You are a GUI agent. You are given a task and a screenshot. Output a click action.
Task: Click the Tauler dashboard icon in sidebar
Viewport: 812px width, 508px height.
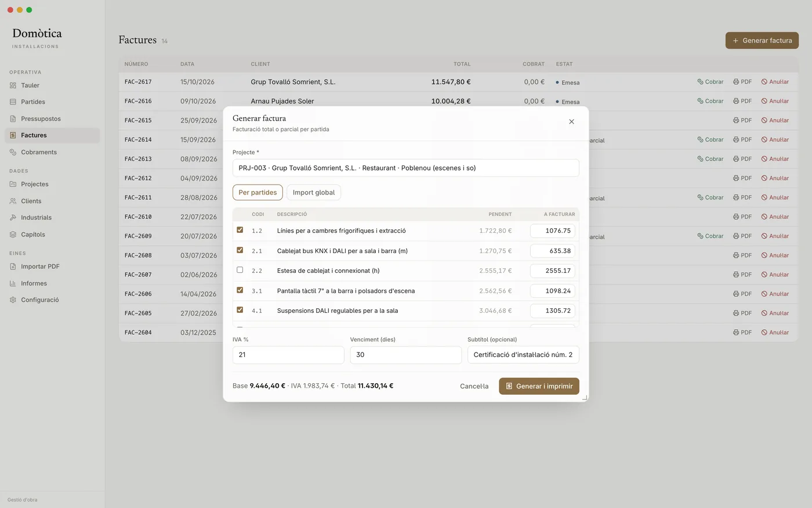(x=13, y=85)
